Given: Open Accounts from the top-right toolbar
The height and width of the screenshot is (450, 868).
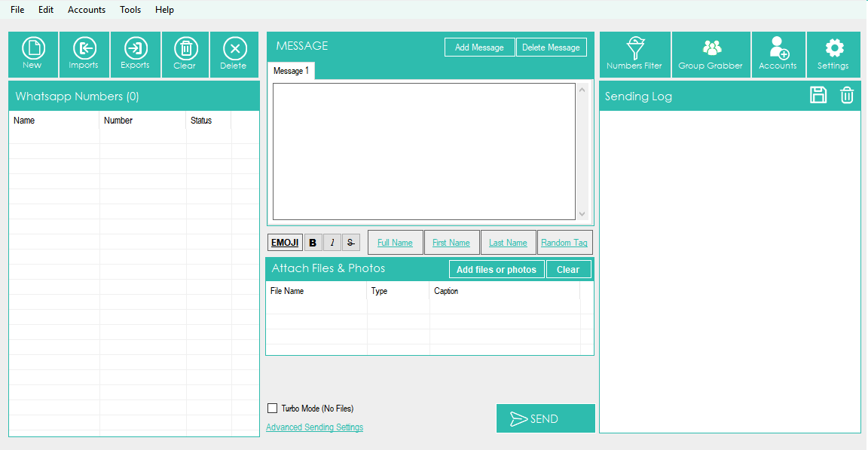Looking at the screenshot, I should coord(778,54).
